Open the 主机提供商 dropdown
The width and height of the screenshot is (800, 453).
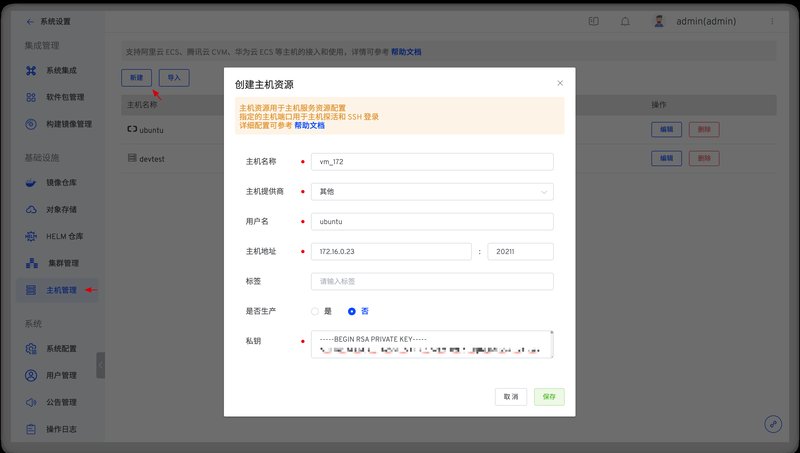(432, 191)
